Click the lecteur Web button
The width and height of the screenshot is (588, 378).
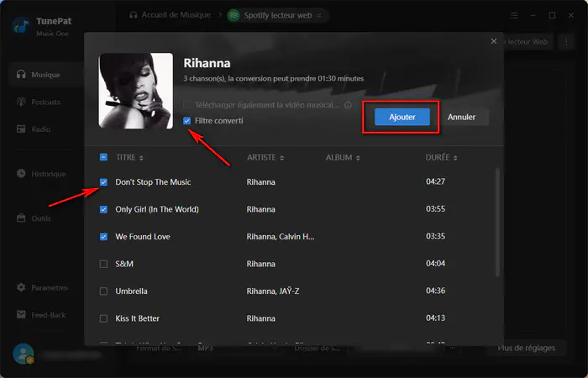[x=527, y=42]
